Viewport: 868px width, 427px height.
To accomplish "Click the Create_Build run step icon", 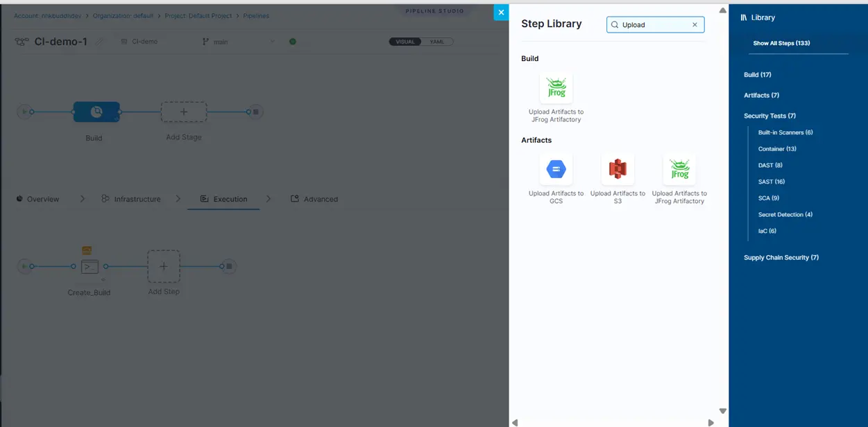I will [x=90, y=266].
